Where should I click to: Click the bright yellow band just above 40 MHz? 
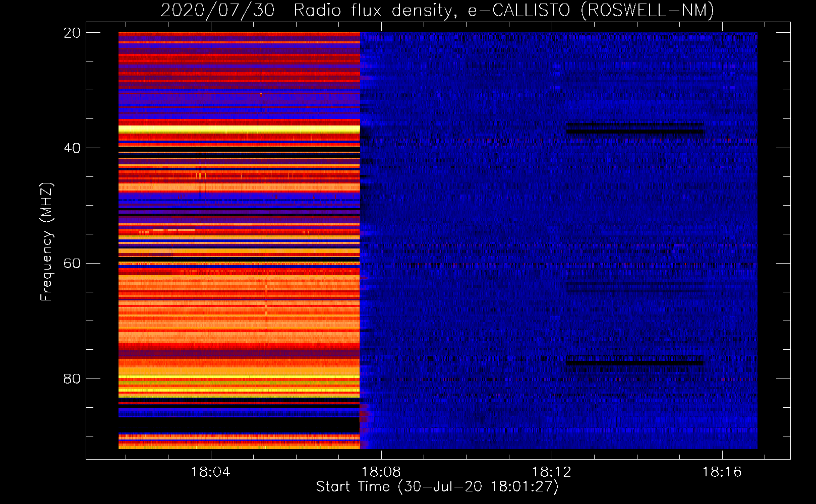pyautogui.click(x=239, y=130)
